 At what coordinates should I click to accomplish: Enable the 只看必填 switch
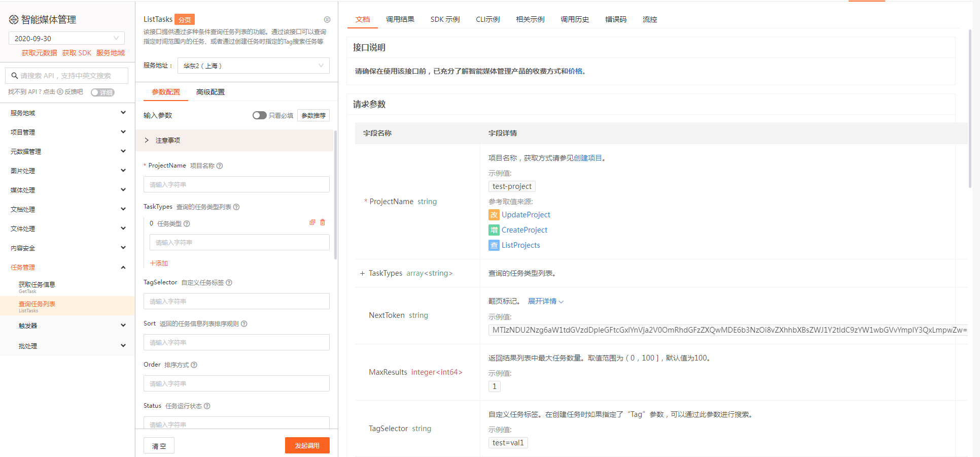(x=259, y=115)
